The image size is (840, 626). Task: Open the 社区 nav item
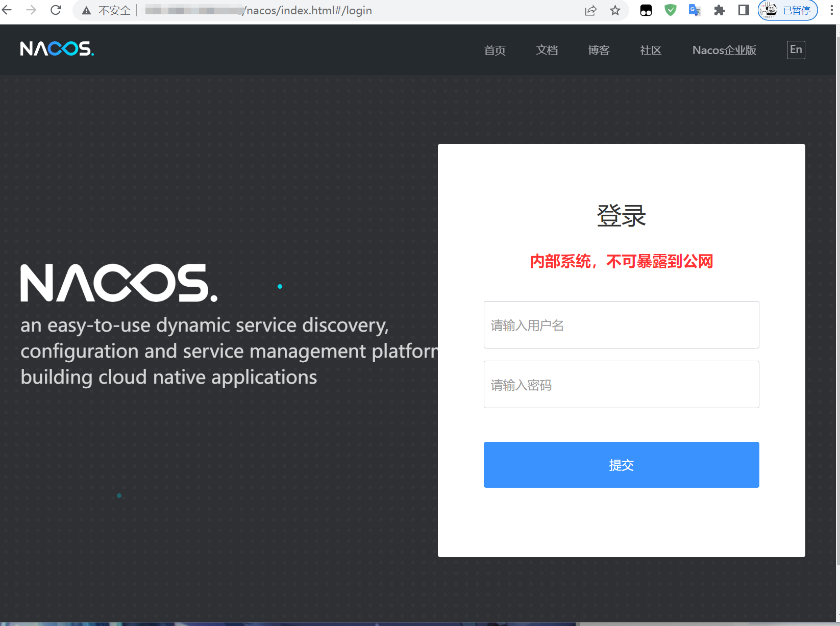pyautogui.click(x=651, y=50)
